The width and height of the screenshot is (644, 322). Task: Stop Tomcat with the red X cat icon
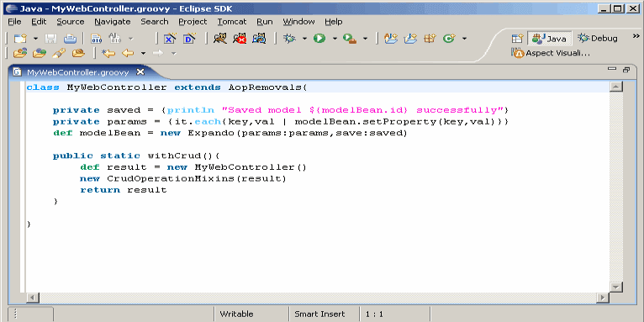click(x=240, y=39)
